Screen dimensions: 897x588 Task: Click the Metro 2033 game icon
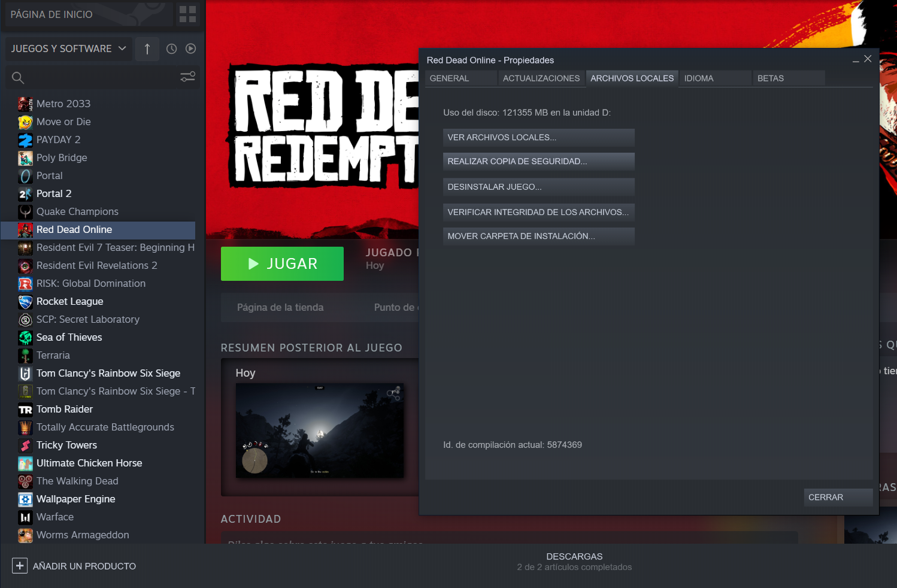(25, 104)
